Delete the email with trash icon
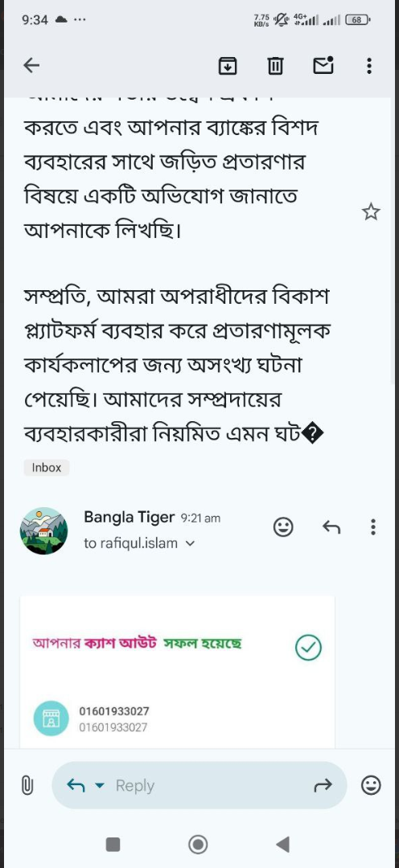Image resolution: width=399 pixels, height=868 pixels. [x=275, y=66]
